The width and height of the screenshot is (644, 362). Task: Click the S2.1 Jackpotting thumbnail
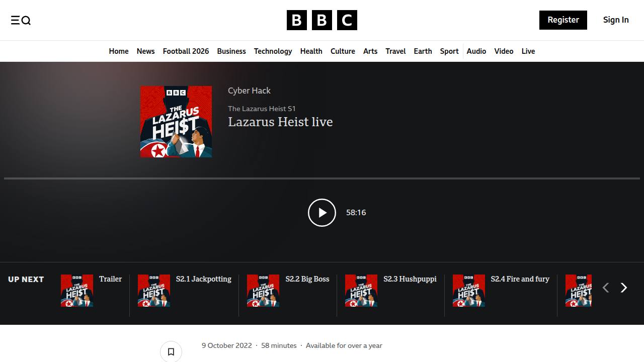click(x=154, y=291)
